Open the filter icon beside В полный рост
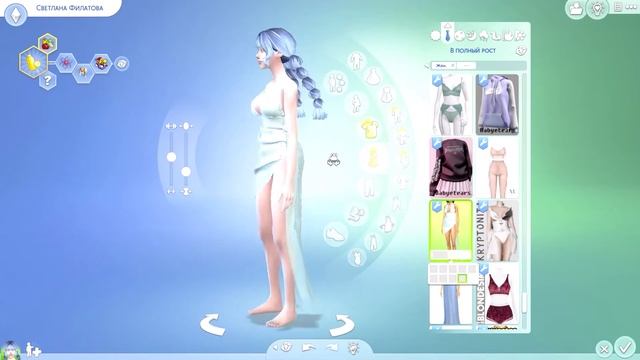Screen dimensions: 640x360 (521, 51)
